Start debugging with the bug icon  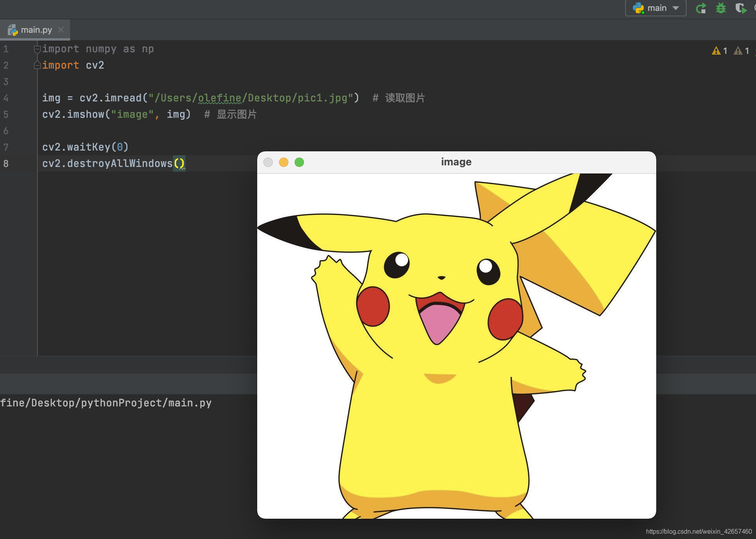pos(721,8)
